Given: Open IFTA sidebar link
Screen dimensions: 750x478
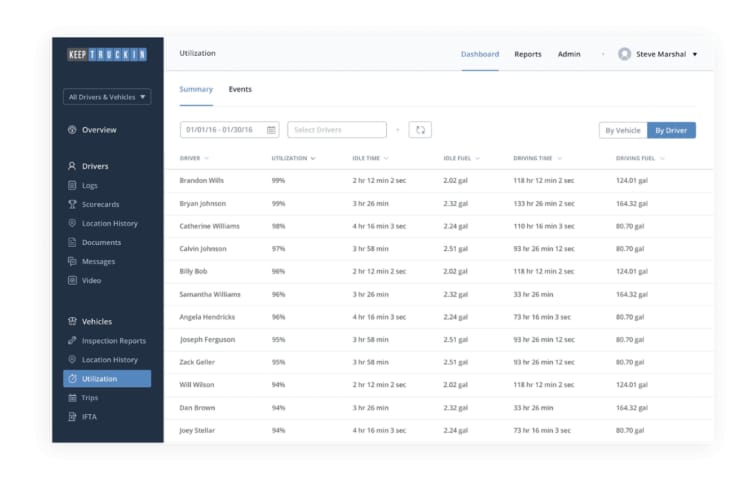Looking at the screenshot, I should click(x=89, y=417).
